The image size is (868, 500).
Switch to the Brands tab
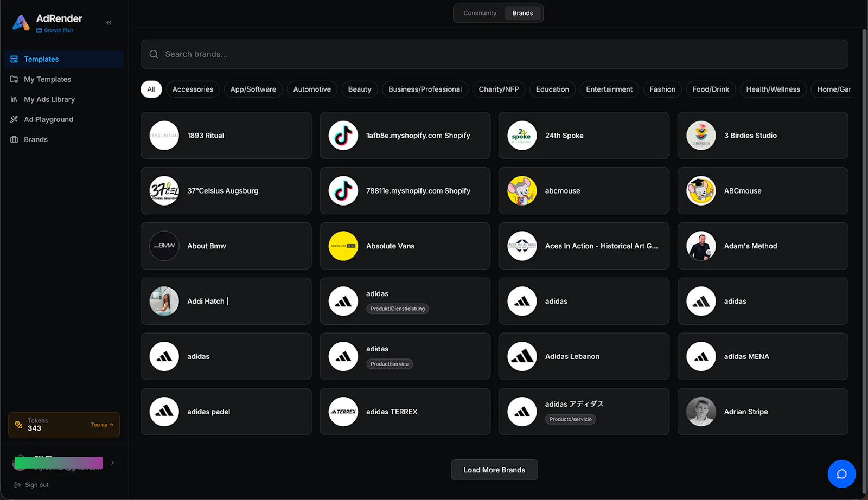coord(522,13)
